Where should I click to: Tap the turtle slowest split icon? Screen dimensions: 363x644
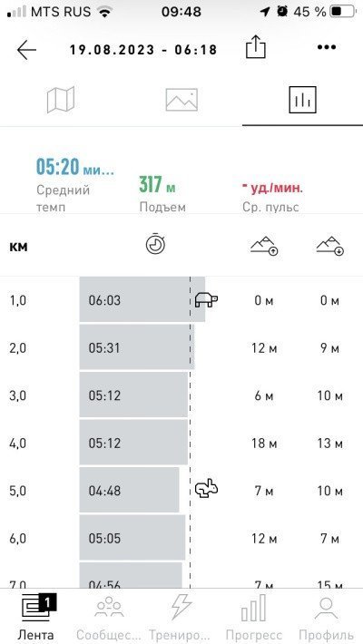point(206,299)
